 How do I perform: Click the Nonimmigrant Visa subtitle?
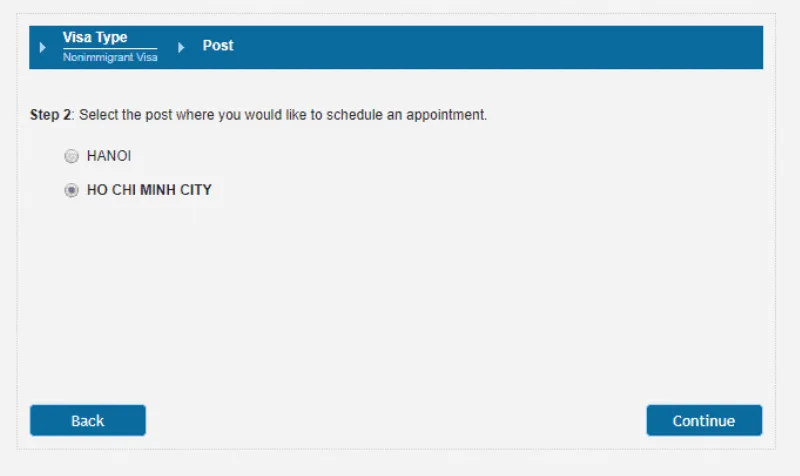click(110, 58)
